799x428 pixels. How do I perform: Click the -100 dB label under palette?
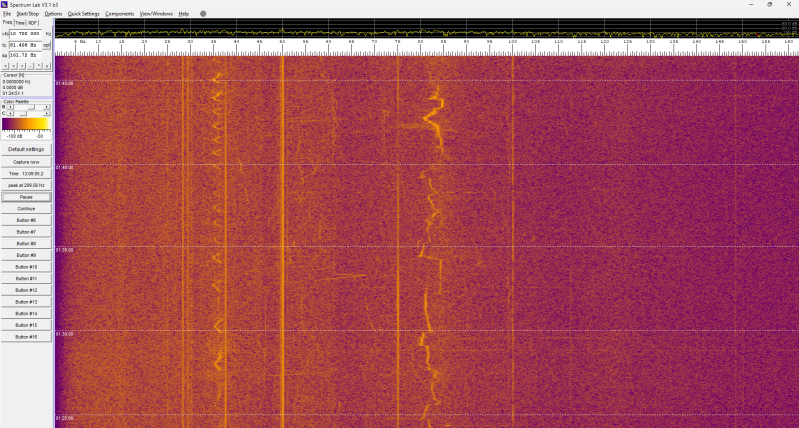point(14,136)
